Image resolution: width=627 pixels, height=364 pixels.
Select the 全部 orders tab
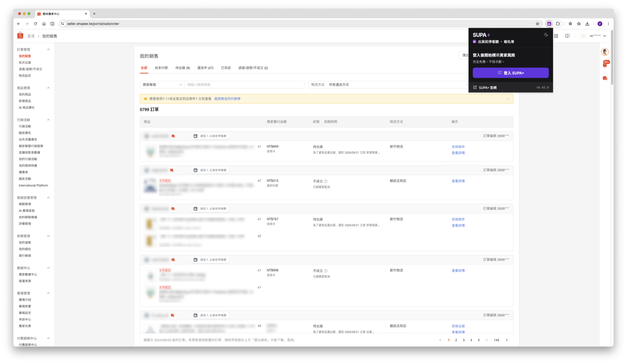[144, 68]
